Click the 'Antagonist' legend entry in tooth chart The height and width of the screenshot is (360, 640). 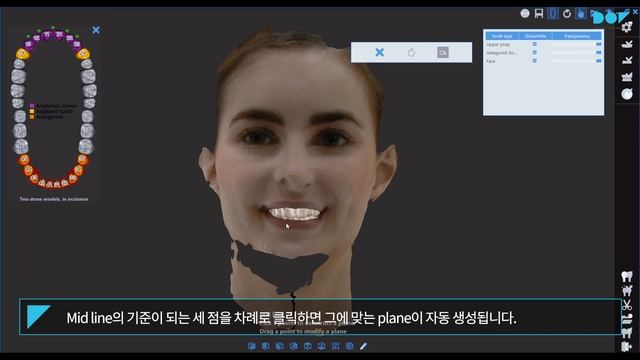47,117
